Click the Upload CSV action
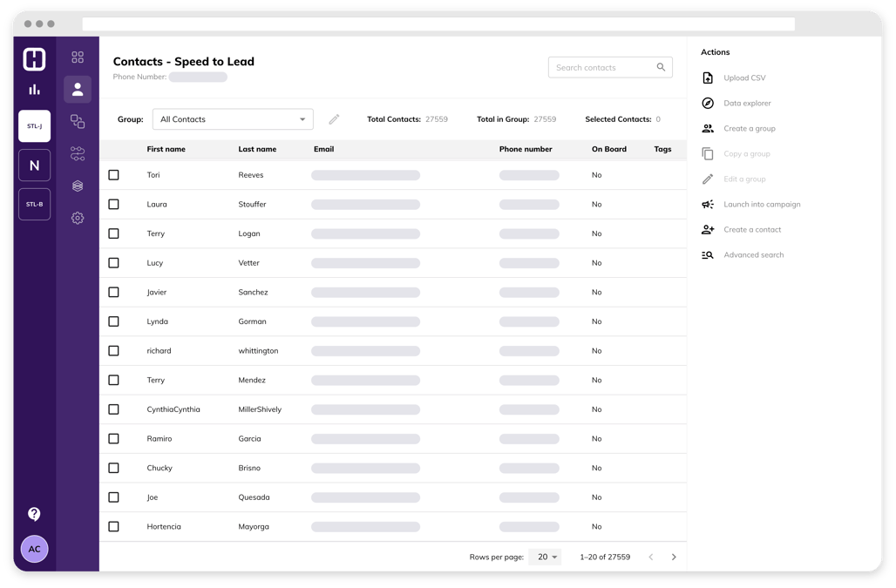The height and width of the screenshot is (588, 896). (x=744, y=78)
